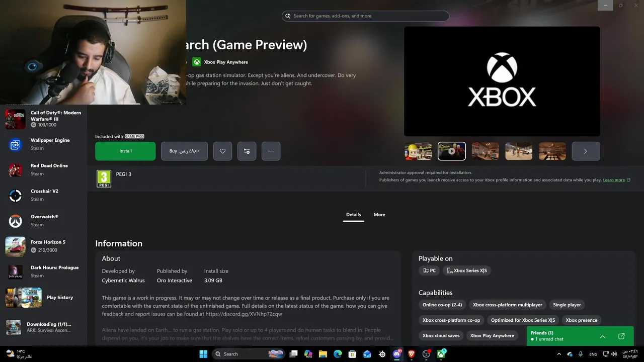The height and width of the screenshot is (362, 644).
Task: Click the Optimized for Xbox Series X|S tag
Action: tap(523, 320)
